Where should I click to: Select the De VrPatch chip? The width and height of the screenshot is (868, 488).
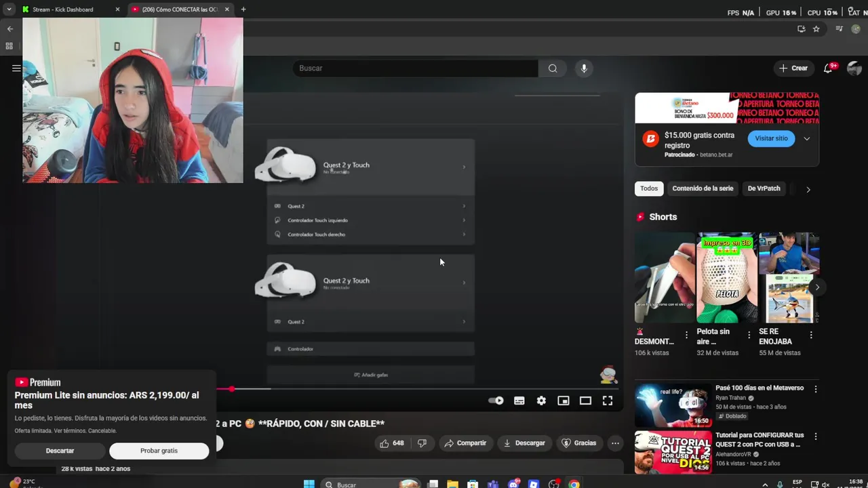(764, 188)
